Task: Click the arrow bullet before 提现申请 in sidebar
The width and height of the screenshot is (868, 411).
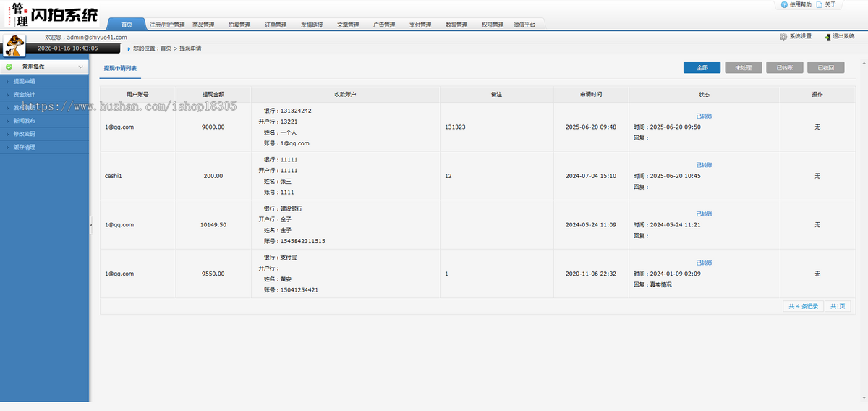Action: 7,82
